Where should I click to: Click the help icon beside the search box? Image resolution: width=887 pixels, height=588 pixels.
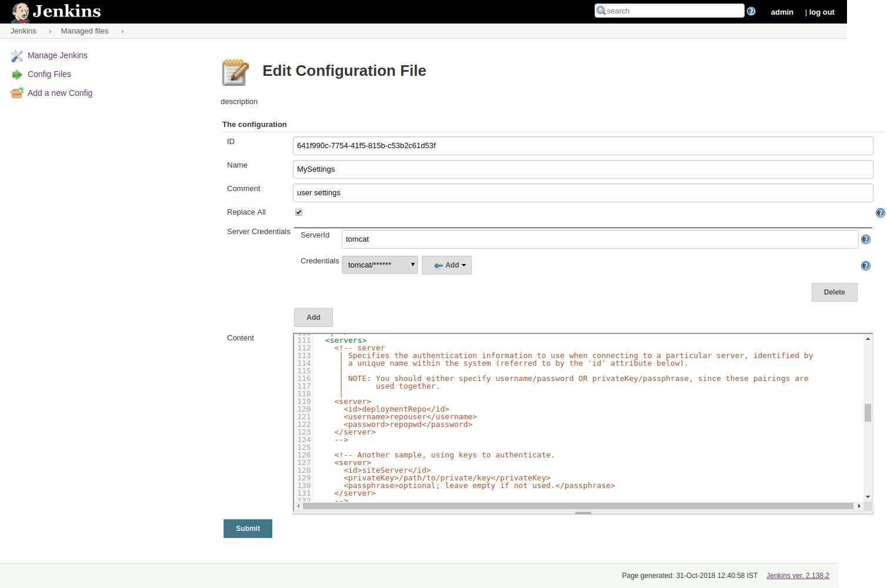point(751,11)
